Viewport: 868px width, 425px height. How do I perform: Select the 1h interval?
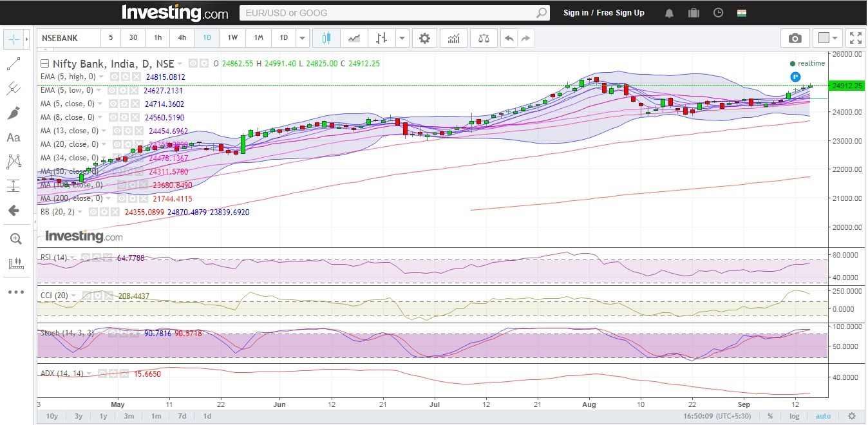coord(158,38)
